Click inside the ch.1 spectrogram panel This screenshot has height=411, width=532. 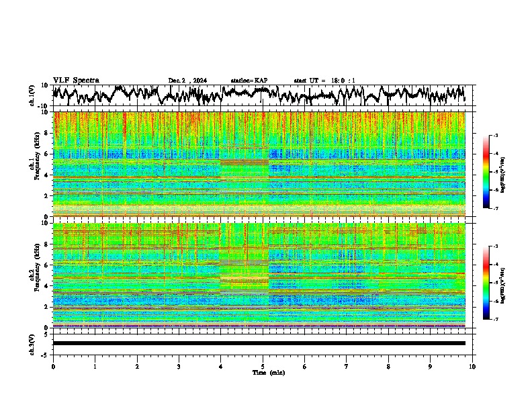pyautogui.click(x=259, y=164)
